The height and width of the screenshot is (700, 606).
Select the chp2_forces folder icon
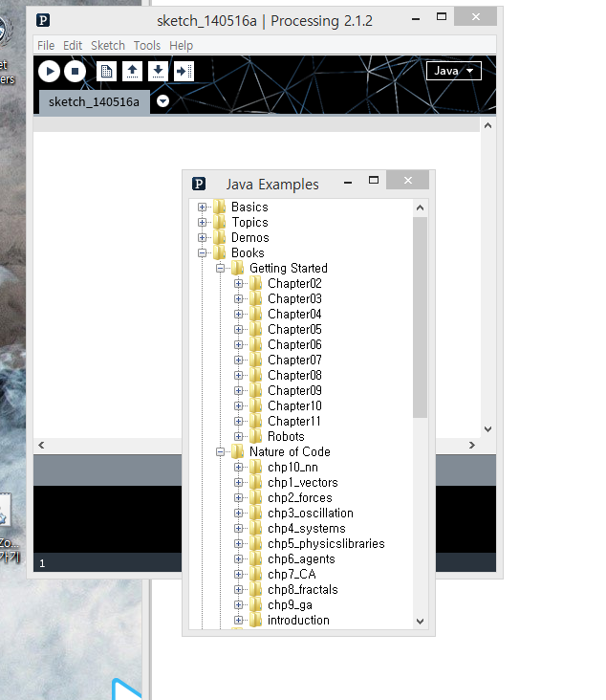point(256,498)
